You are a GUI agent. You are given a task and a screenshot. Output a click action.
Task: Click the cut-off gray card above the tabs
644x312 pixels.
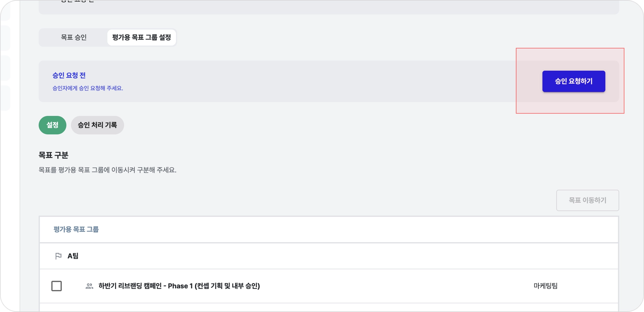click(x=329, y=7)
